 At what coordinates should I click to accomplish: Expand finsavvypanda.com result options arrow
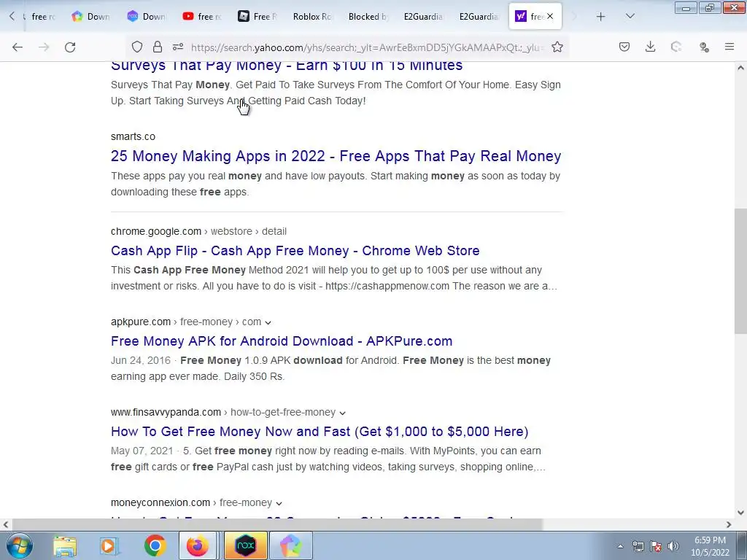coord(343,413)
